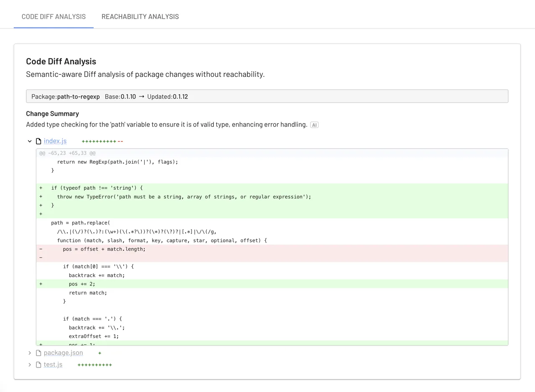Click the added line 'pos += 2;'
Viewport: 535px width, 392px height.
point(272,284)
